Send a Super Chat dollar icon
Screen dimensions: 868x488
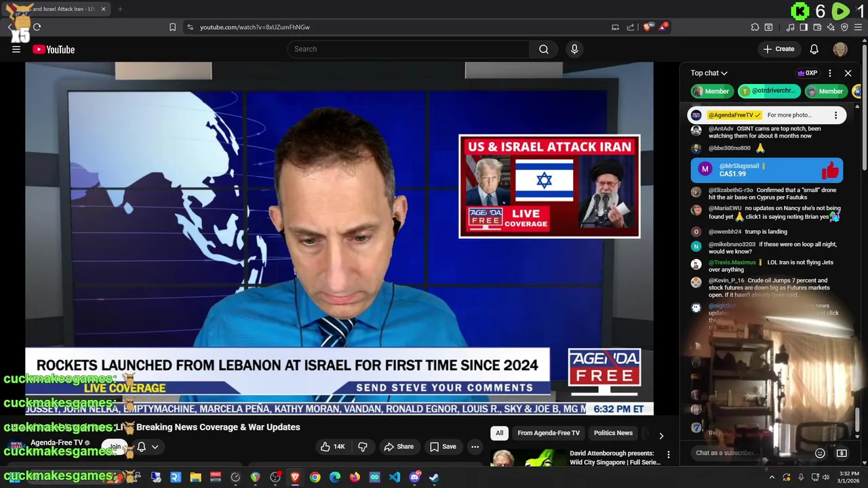(842, 453)
